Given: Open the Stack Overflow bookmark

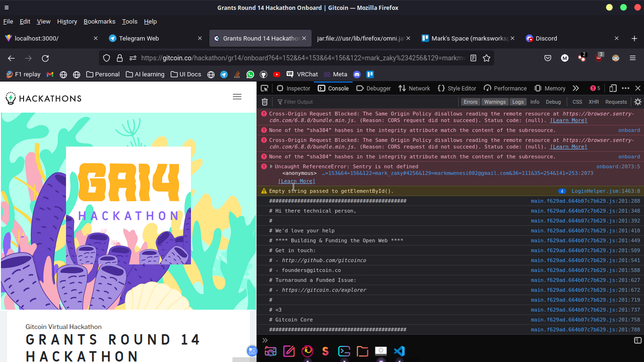Looking at the screenshot, I should click(x=237, y=74).
